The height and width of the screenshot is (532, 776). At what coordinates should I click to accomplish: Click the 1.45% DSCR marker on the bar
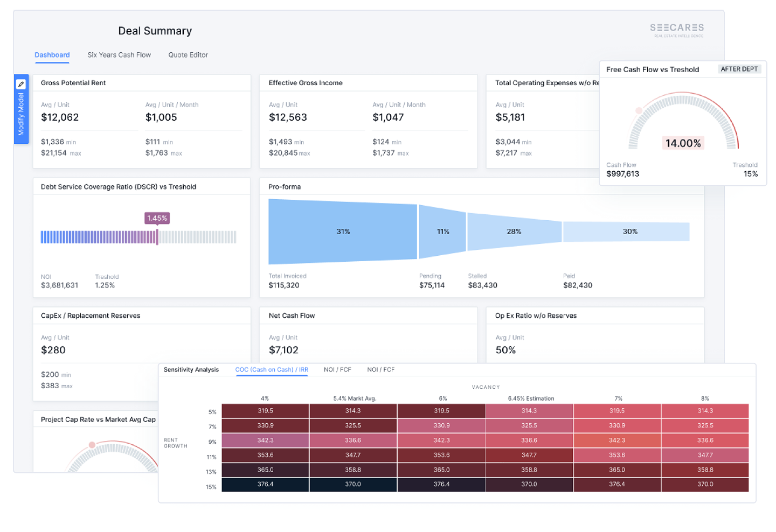(157, 218)
